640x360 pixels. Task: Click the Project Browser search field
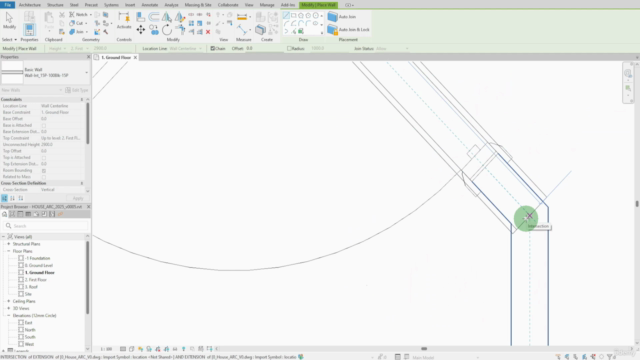[x=45, y=226]
